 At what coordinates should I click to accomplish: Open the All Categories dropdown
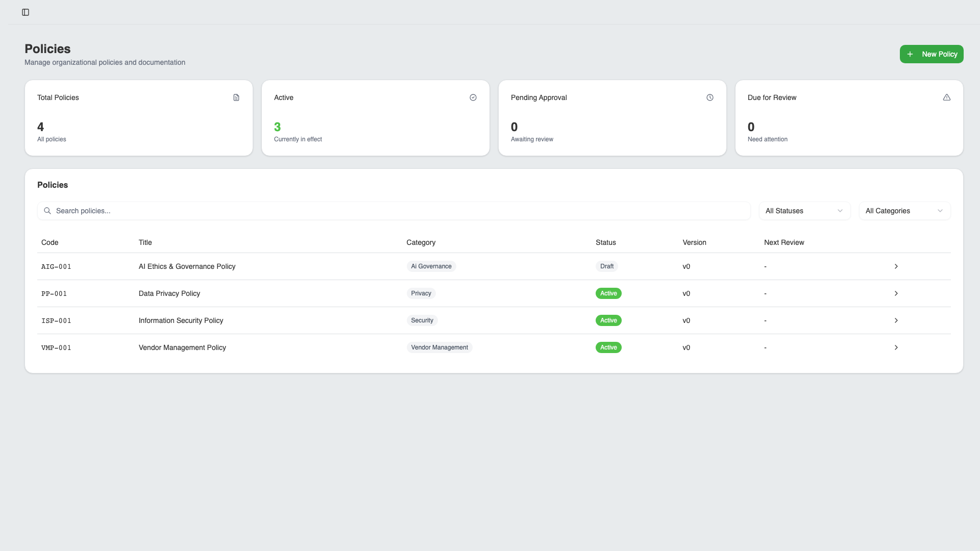pyautogui.click(x=904, y=210)
